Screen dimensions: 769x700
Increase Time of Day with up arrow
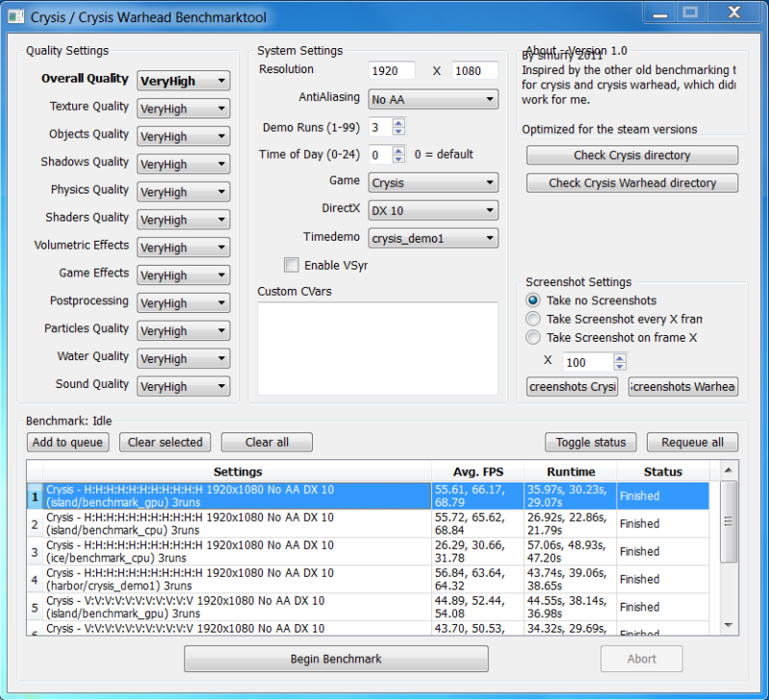398,150
